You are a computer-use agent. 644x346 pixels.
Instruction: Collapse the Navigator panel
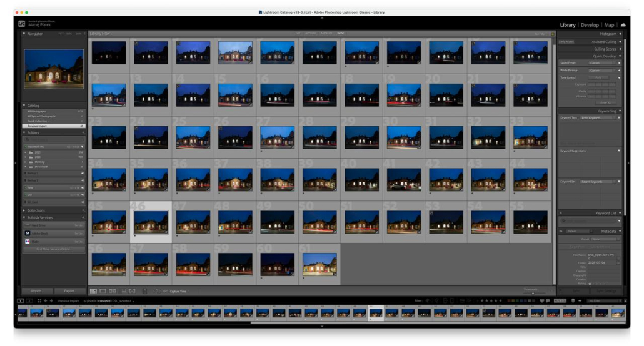(x=24, y=34)
